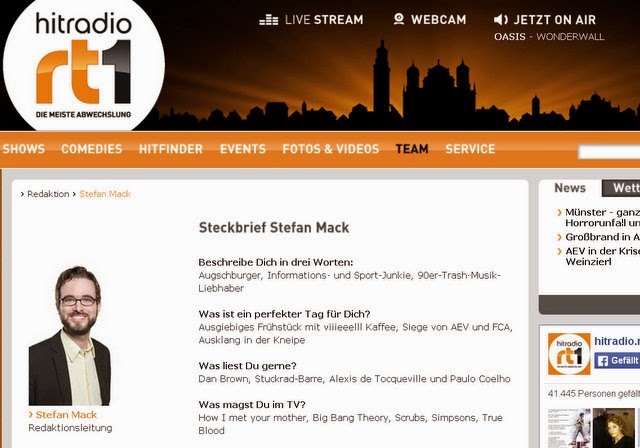Click Stefan Mack's portrait photo
Viewport: 640px width, 448px height.
pos(69,335)
